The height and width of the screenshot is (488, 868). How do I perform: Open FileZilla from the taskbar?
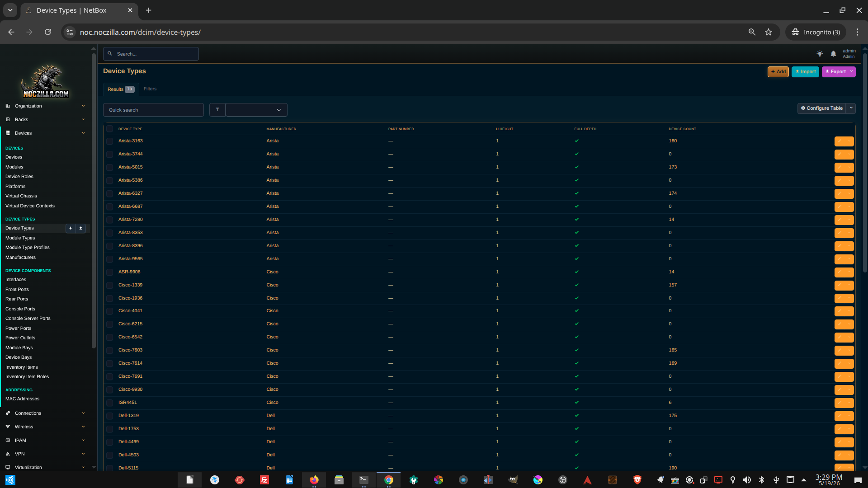click(x=264, y=480)
